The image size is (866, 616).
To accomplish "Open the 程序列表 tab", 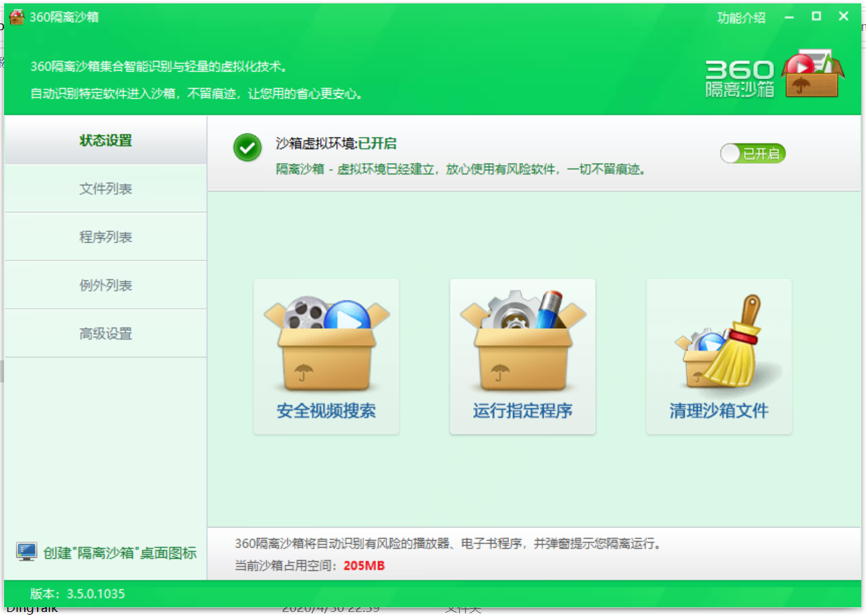I will pyautogui.click(x=105, y=237).
